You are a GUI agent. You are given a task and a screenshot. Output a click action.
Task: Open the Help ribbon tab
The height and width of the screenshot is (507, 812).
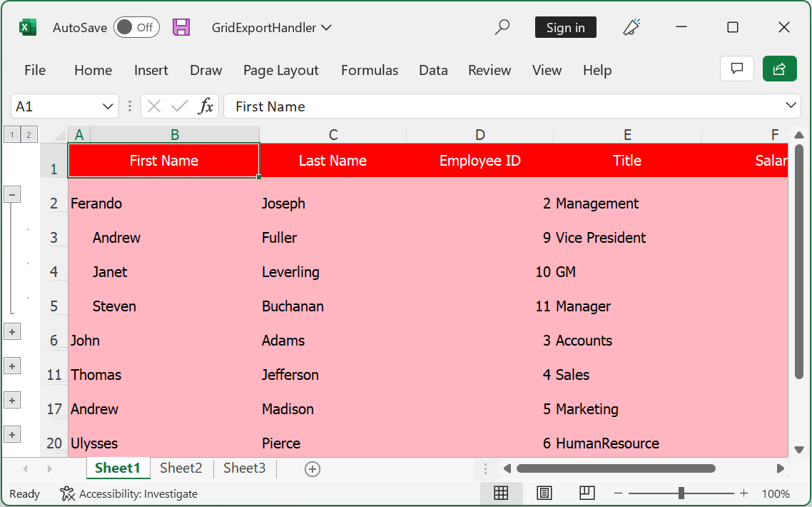[x=597, y=70]
